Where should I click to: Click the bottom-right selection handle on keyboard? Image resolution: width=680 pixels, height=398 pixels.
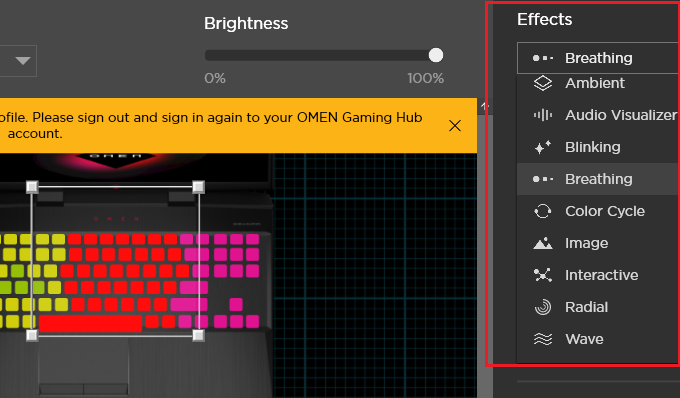click(198, 335)
